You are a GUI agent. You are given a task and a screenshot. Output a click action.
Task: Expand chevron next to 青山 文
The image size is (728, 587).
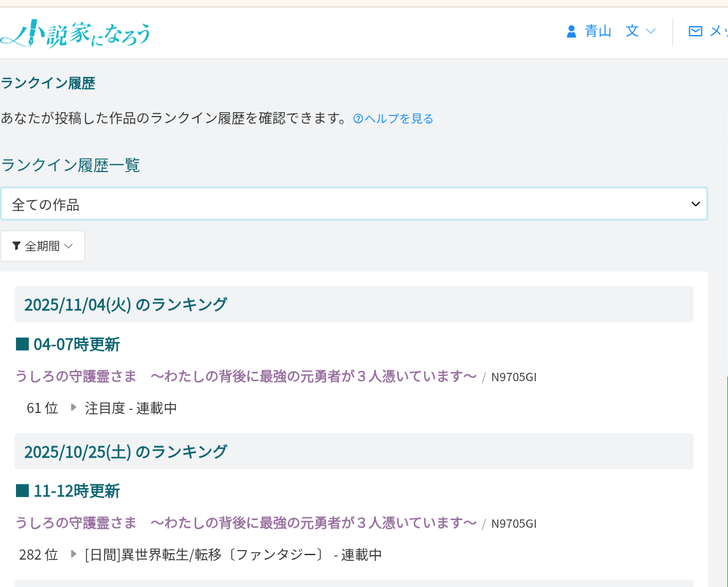click(650, 31)
